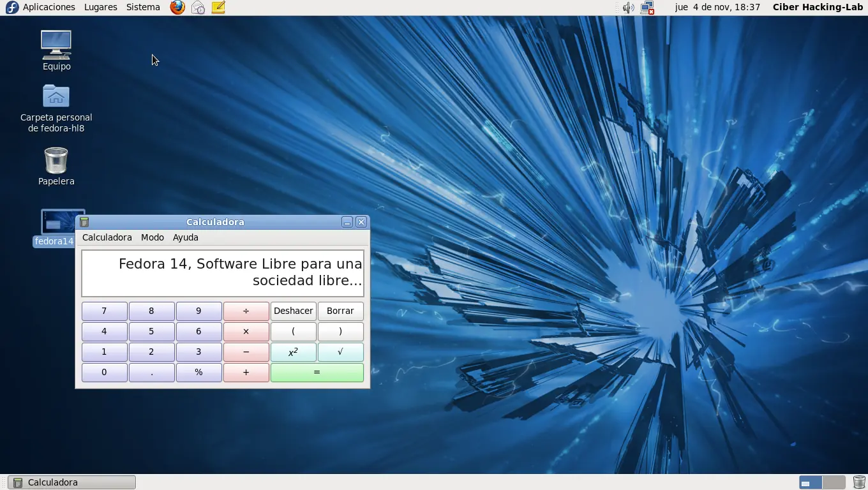Select the Papelera trash desktop icon
This screenshot has width=868, height=490.
56,167
